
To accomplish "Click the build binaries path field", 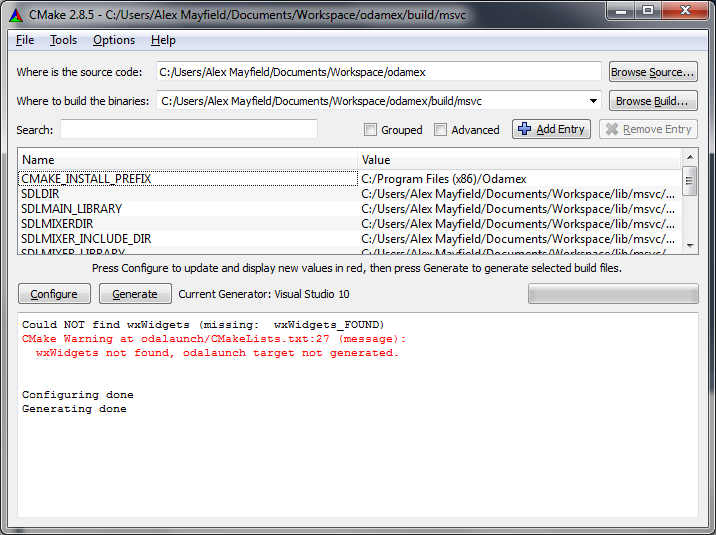I will point(379,100).
